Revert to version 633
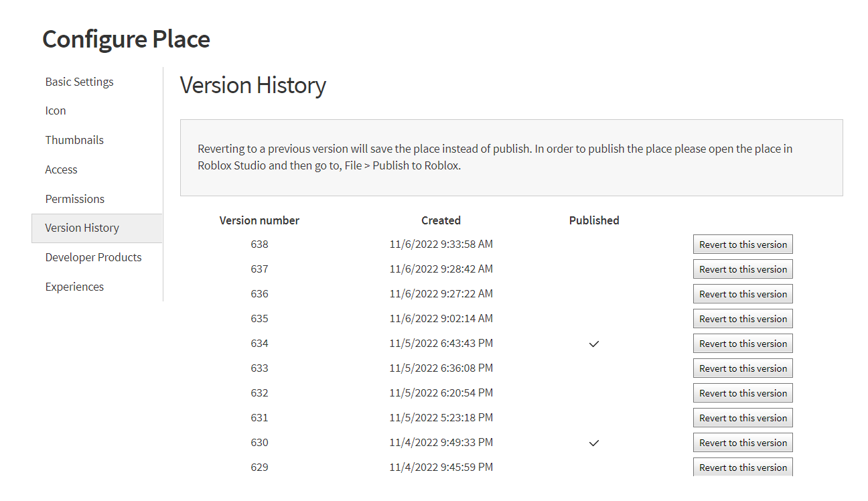Image resolution: width=868 pixels, height=501 pixels. point(743,368)
